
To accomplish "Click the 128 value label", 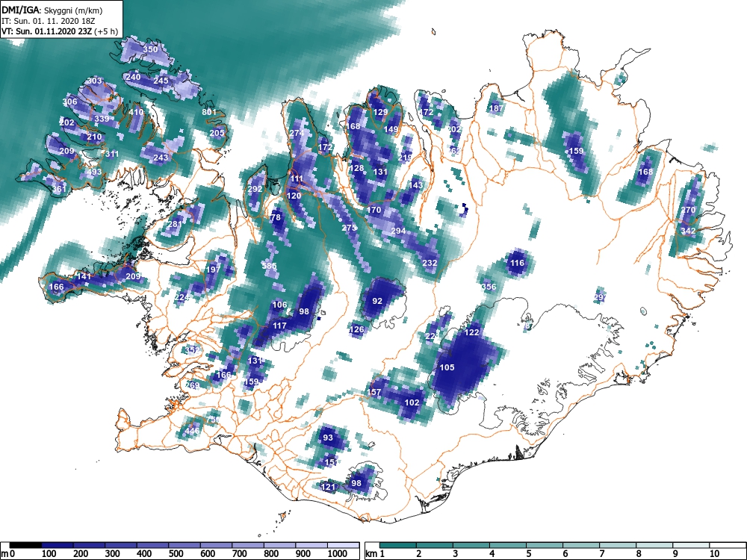I will click(x=356, y=168).
